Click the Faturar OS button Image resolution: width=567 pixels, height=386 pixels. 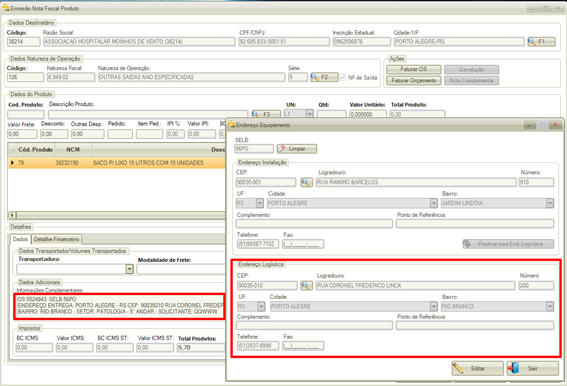(x=414, y=69)
